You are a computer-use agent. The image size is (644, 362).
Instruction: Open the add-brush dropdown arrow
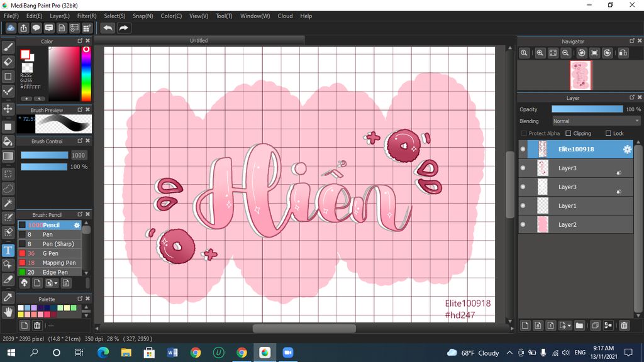[x=56, y=283]
